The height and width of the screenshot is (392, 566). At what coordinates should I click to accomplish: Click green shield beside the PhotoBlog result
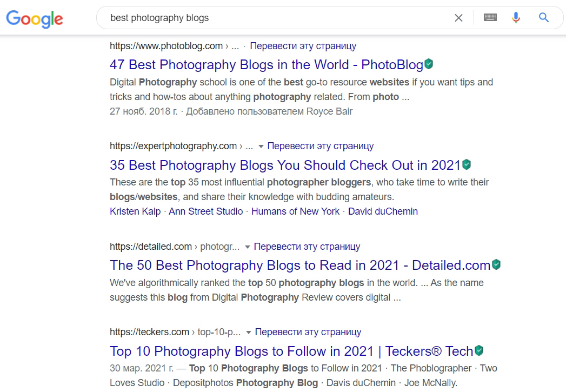click(x=429, y=64)
